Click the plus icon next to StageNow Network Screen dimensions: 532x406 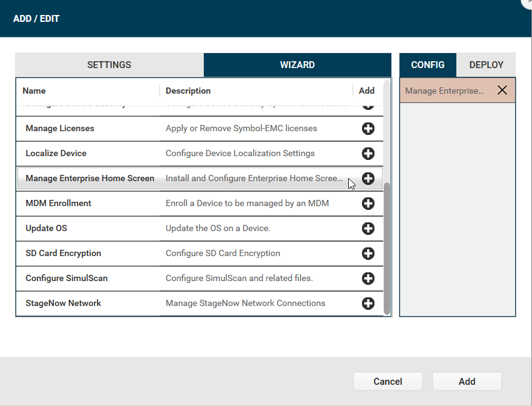tap(368, 304)
